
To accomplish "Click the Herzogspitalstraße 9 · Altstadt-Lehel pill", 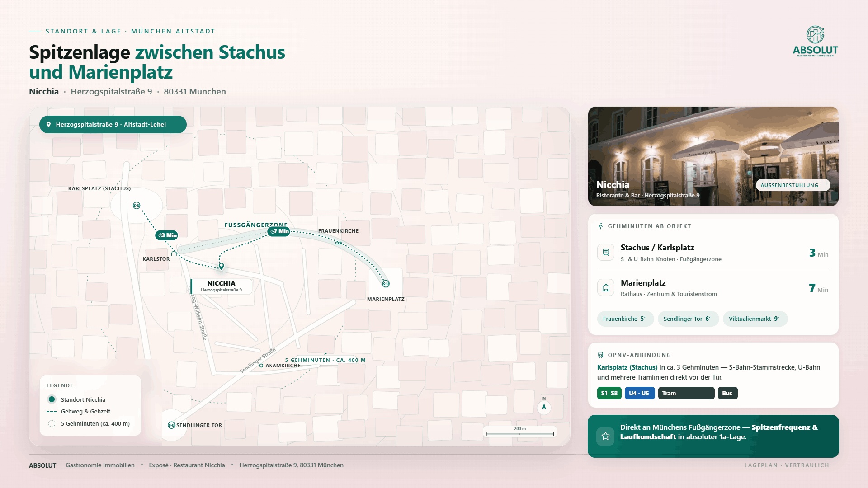I will tap(113, 125).
